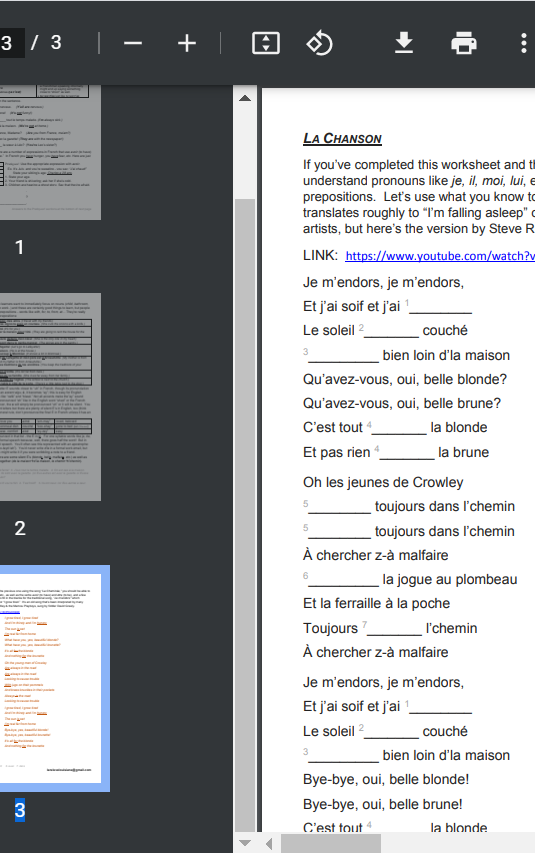Open the YouTube link in document
This screenshot has width=535, height=853.
click(440, 256)
